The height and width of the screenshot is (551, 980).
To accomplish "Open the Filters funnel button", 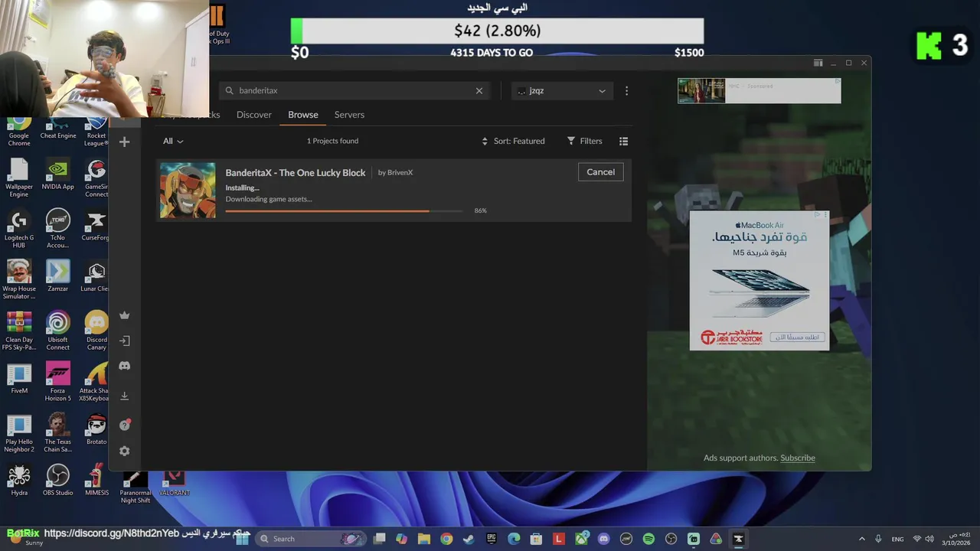I will pos(585,141).
